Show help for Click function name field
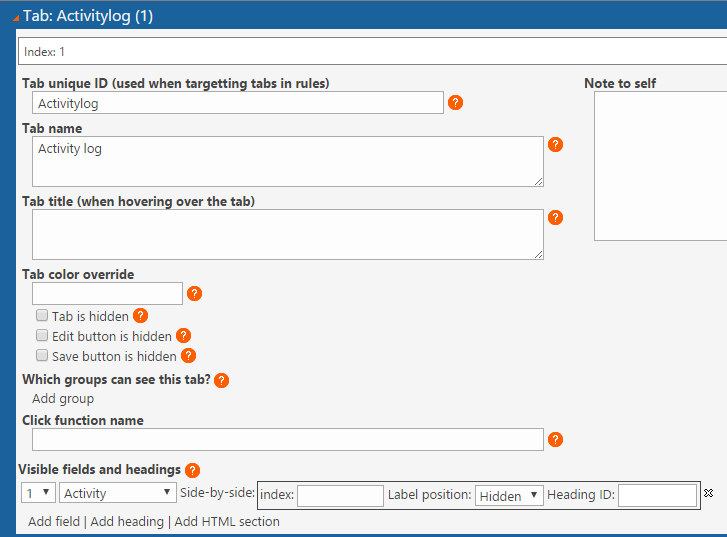 point(555,440)
